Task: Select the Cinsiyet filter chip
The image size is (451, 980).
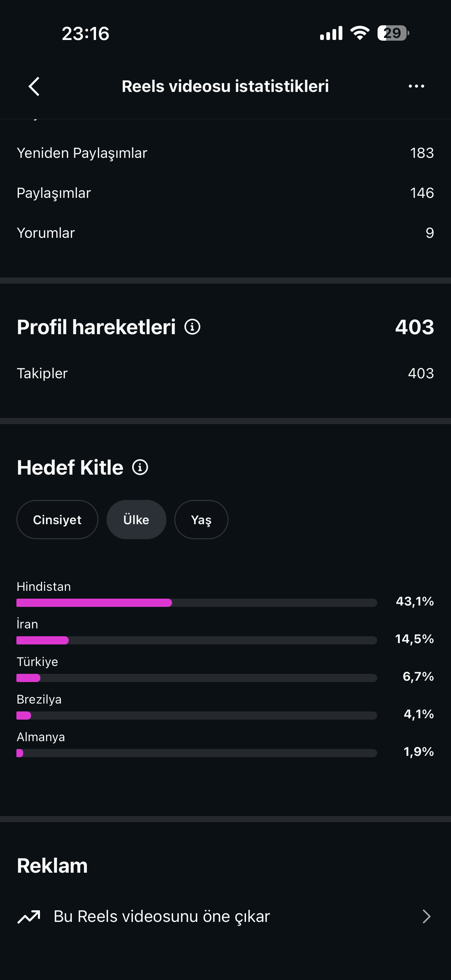Action: click(x=57, y=520)
